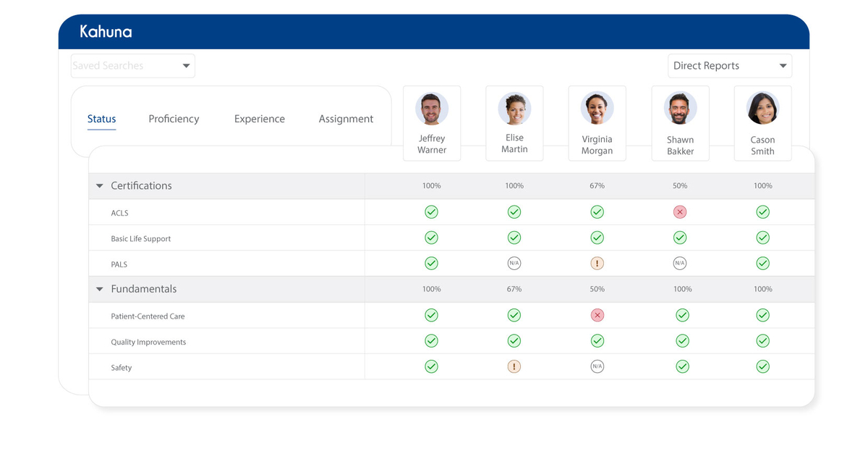Click Cason Smith's Basic Life Support checkmark
The image size is (868, 454).
point(762,237)
